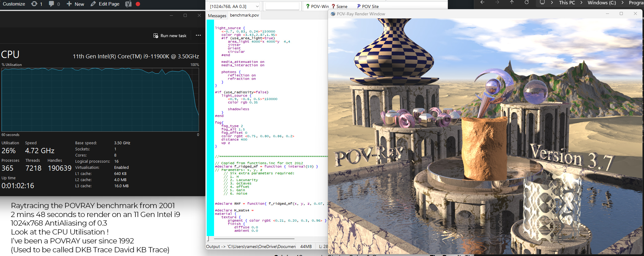Close the POV-Ray Render Window

(x=635, y=14)
